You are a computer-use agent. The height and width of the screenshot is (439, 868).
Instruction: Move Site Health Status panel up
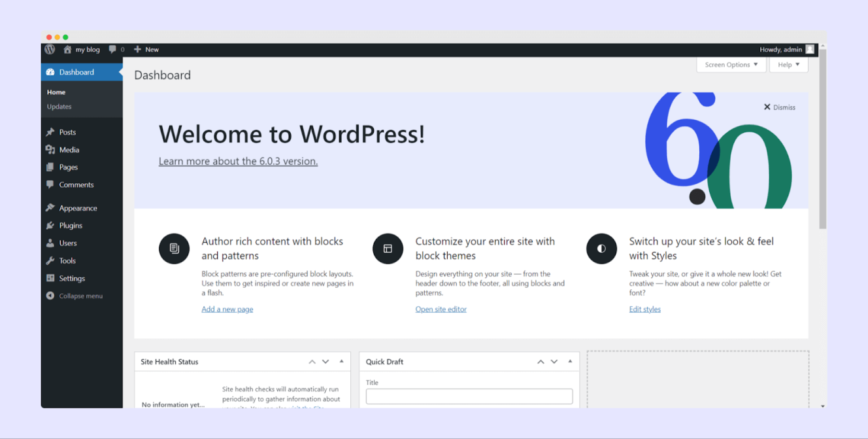click(x=312, y=362)
